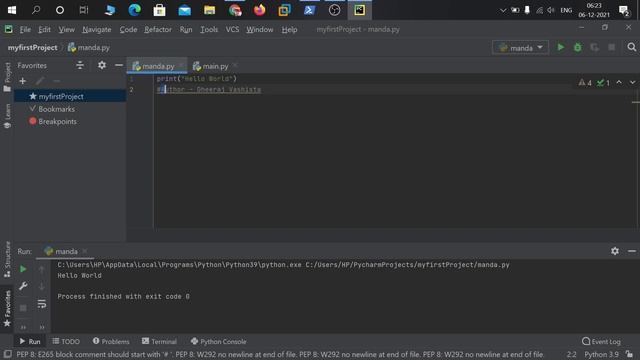The width and height of the screenshot is (640, 360).
Task: Rerun manda in the Run panel
Action: pyautogui.click(x=23, y=269)
